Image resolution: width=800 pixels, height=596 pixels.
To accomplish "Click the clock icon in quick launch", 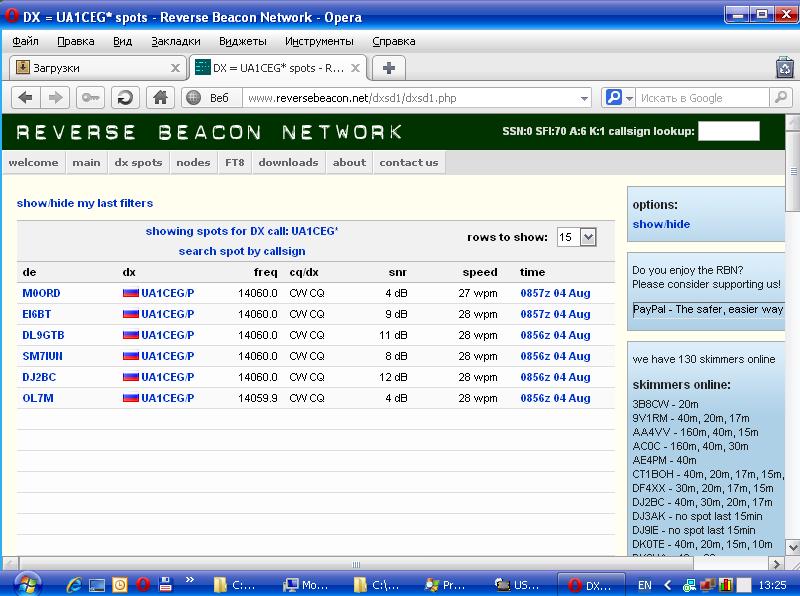I will tap(120, 585).
